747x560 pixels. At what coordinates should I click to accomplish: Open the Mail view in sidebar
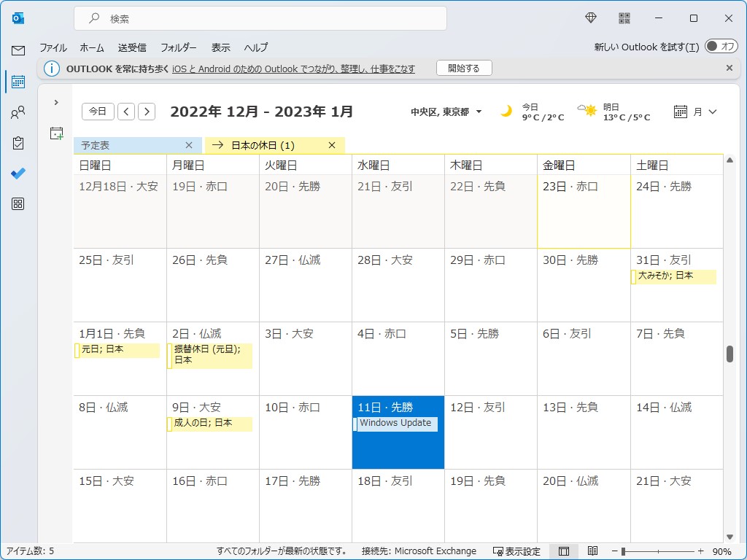(x=18, y=50)
